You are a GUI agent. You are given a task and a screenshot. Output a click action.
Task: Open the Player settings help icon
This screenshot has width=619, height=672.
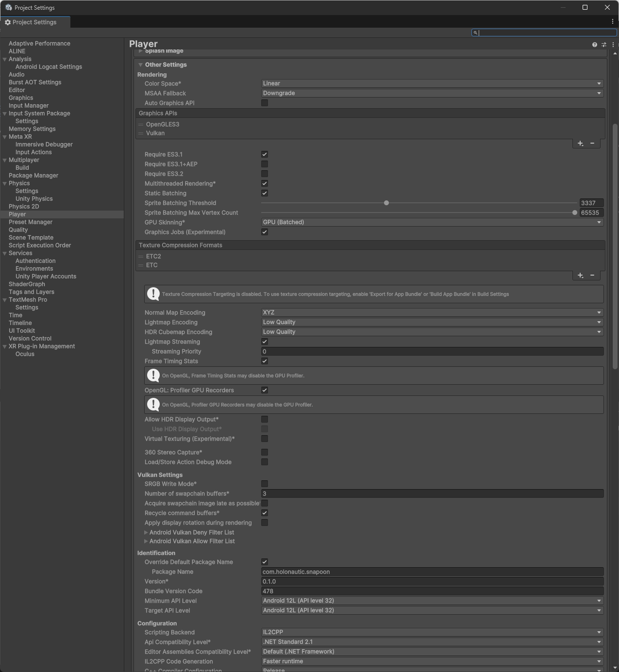tap(594, 44)
